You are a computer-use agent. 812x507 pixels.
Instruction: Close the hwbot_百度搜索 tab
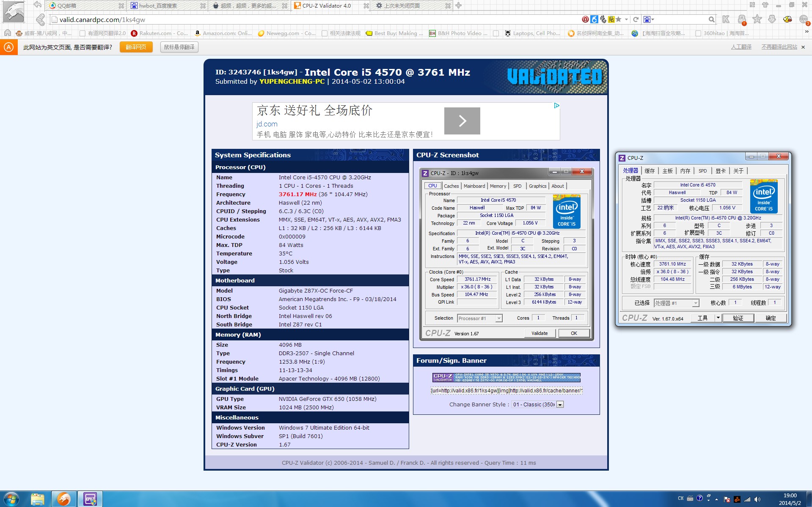pos(203,6)
